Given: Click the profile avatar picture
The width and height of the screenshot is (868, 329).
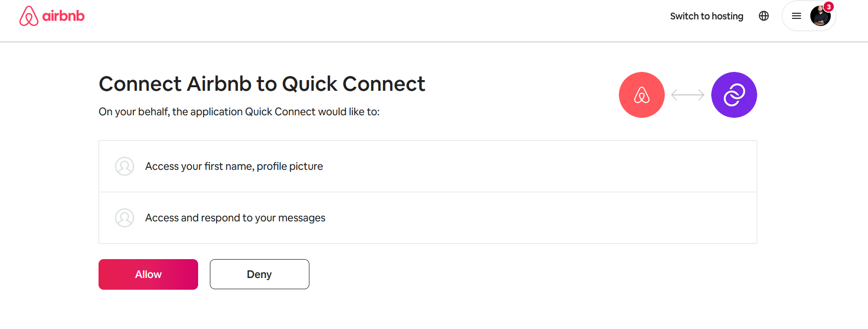Looking at the screenshot, I should pyautogui.click(x=821, y=16).
